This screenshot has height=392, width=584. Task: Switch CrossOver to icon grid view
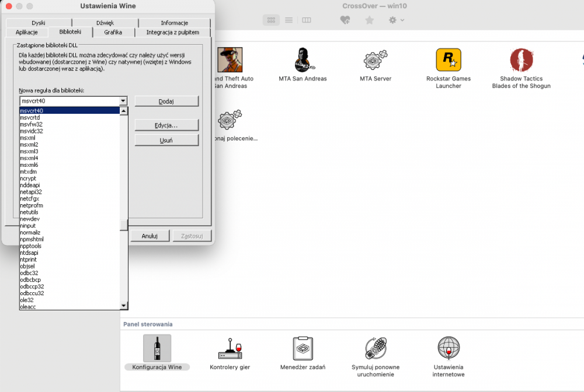pyautogui.click(x=271, y=20)
